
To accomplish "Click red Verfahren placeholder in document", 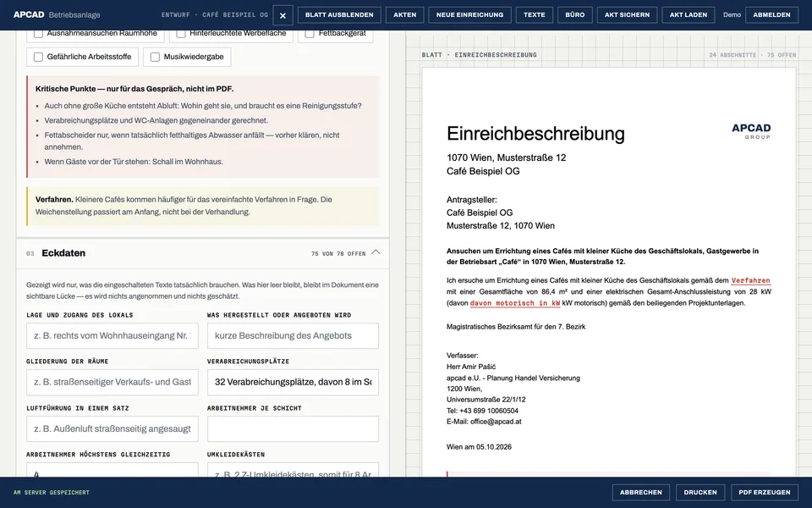I will coord(750,280).
